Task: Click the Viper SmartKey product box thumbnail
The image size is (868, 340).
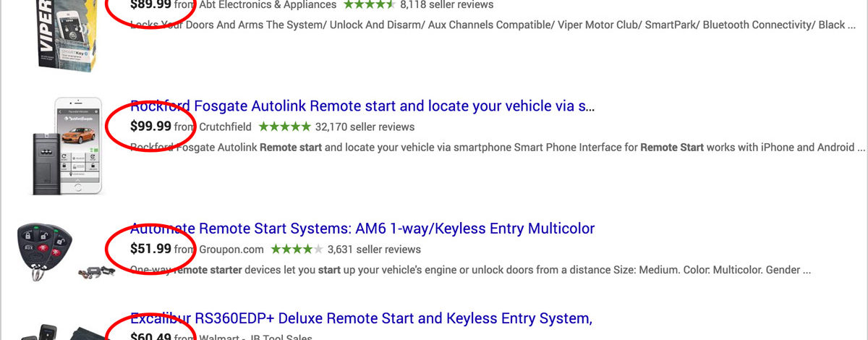Action: (68, 36)
